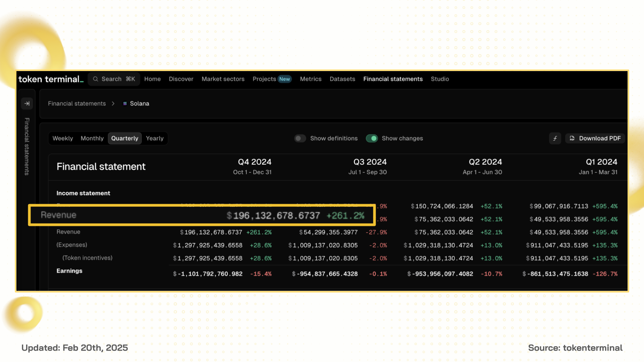
Task: Open Financial statements vertical sidebar panel
Action: (27, 146)
